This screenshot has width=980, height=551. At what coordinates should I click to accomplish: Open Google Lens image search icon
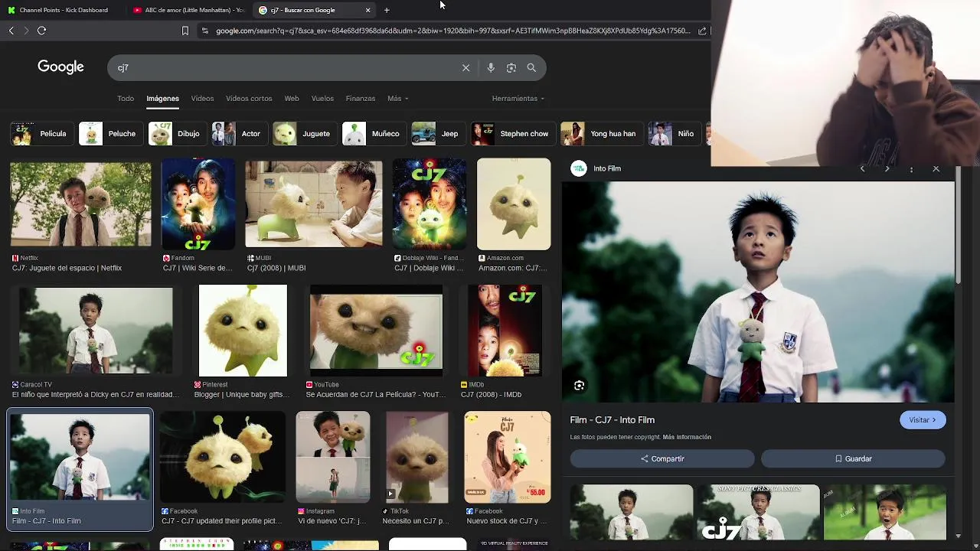point(511,67)
